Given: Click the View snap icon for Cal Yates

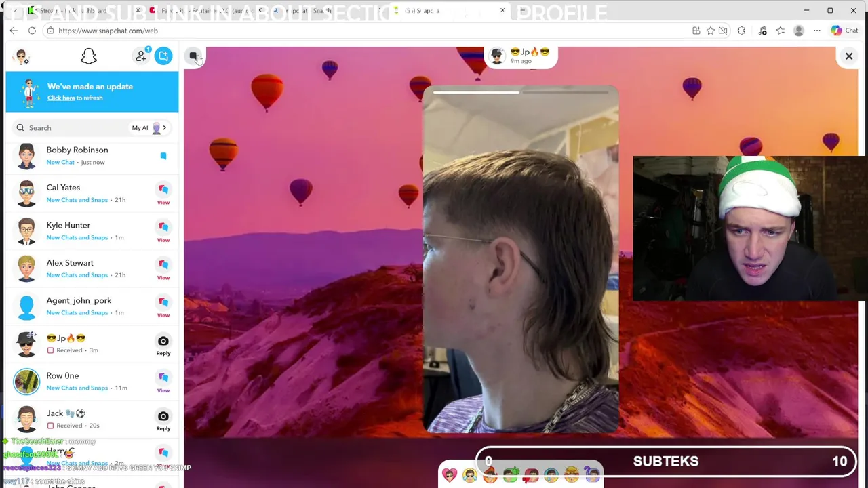Looking at the screenshot, I should (x=163, y=190).
